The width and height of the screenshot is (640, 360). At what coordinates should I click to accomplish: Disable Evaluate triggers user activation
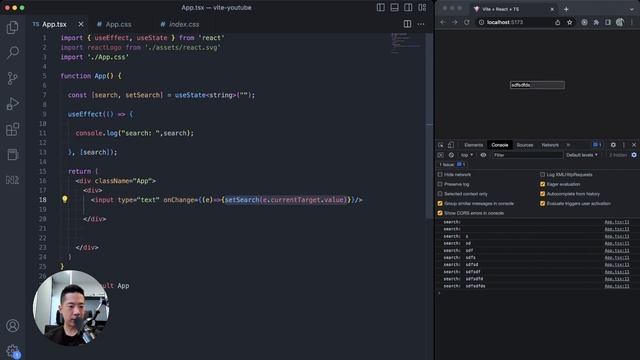pos(542,203)
